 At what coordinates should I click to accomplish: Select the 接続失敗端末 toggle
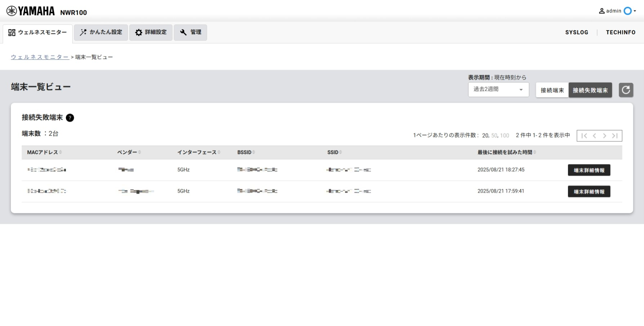pyautogui.click(x=590, y=90)
